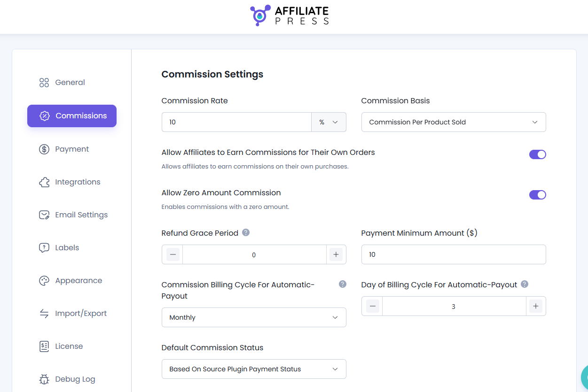Select the Debug Log bug icon
Screen dimensions: 588x392
tap(44, 379)
